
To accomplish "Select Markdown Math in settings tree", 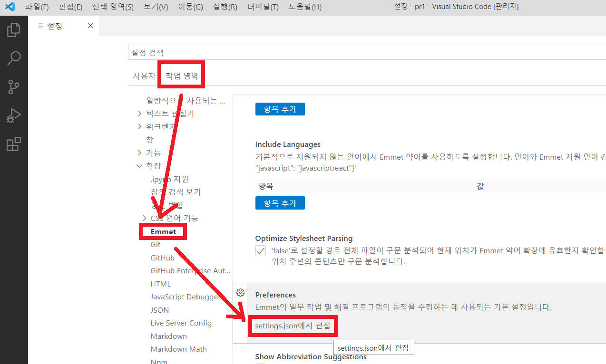I will [x=179, y=349].
